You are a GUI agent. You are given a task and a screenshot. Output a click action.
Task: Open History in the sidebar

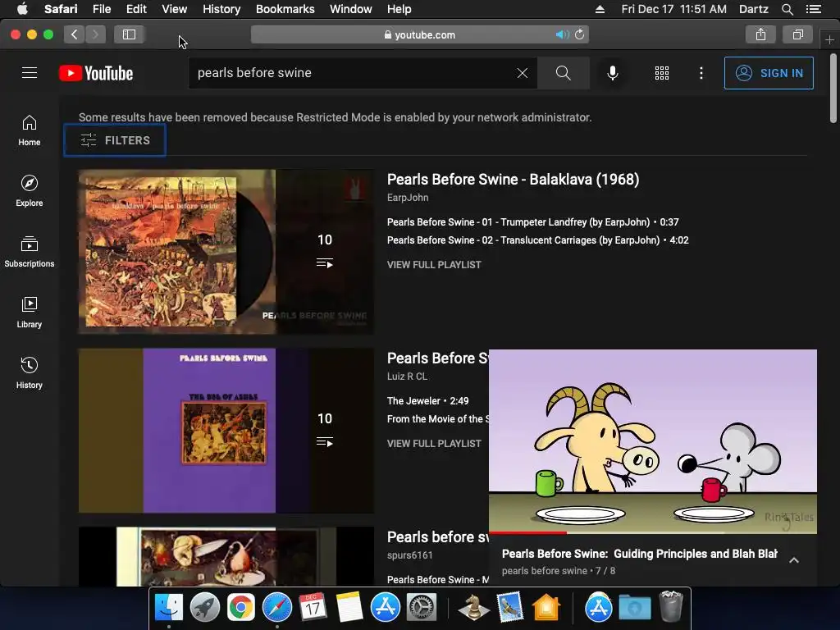point(30,372)
